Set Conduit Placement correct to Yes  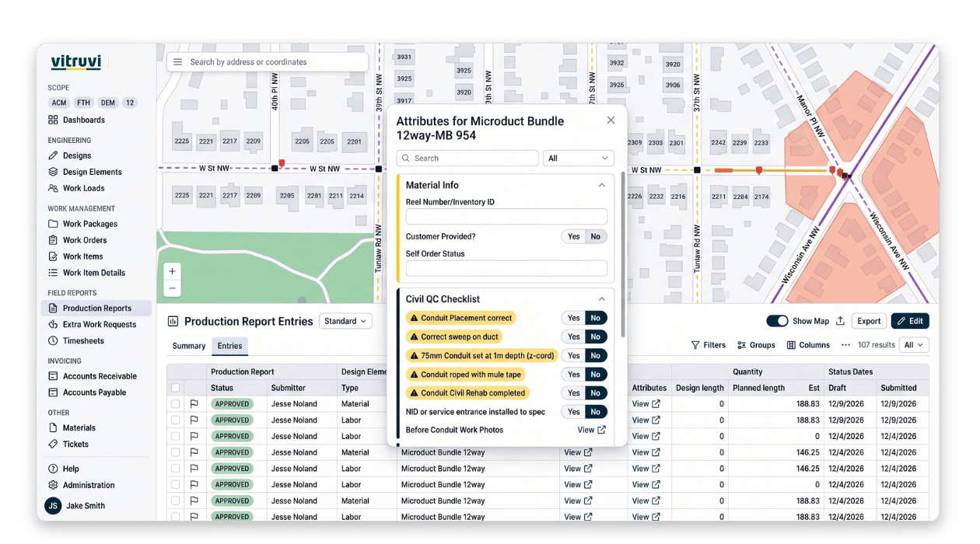[x=573, y=318]
